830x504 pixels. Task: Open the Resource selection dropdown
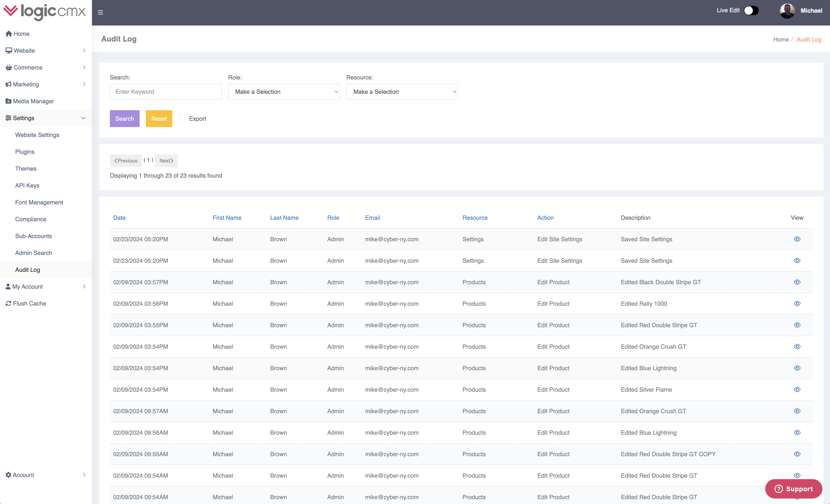(x=402, y=92)
